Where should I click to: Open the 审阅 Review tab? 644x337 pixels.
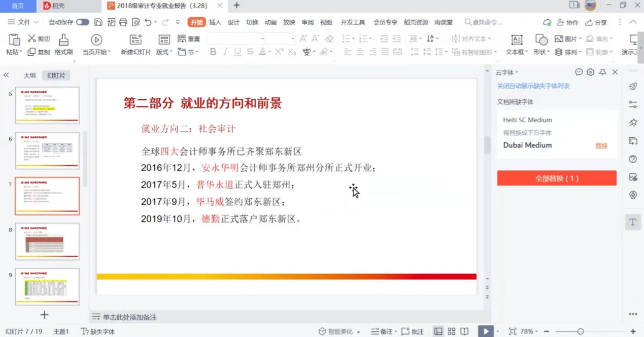[x=308, y=22]
